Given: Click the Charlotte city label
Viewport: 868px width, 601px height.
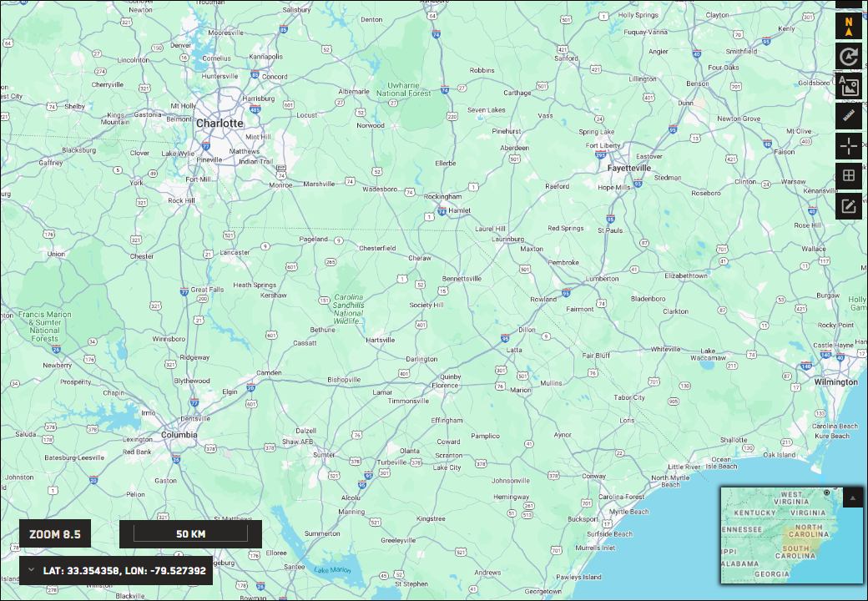Looking at the screenshot, I should [220, 124].
